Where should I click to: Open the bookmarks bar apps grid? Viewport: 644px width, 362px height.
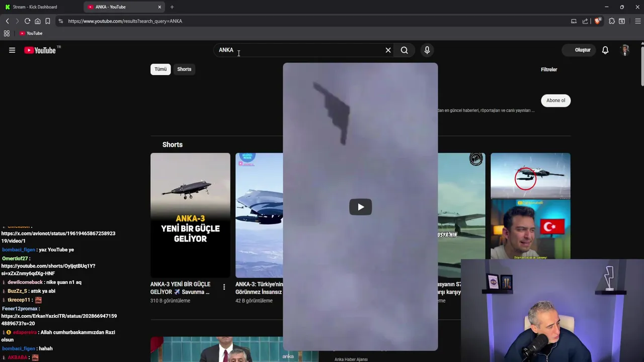point(7,33)
